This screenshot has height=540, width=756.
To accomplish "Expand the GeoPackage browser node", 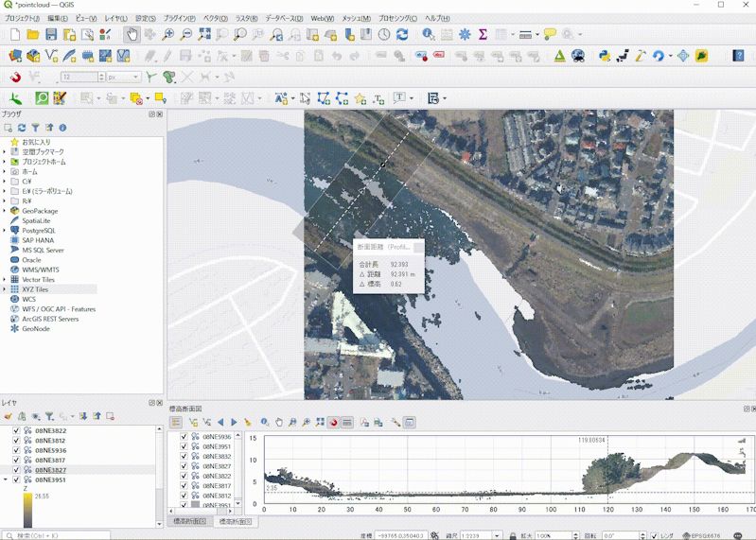I will coord(5,211).
